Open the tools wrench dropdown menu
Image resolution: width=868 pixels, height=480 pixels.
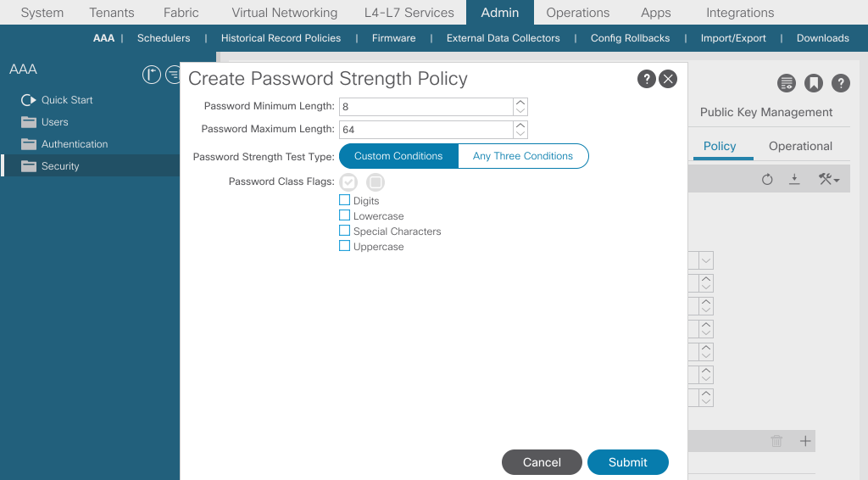coord(829,179)
